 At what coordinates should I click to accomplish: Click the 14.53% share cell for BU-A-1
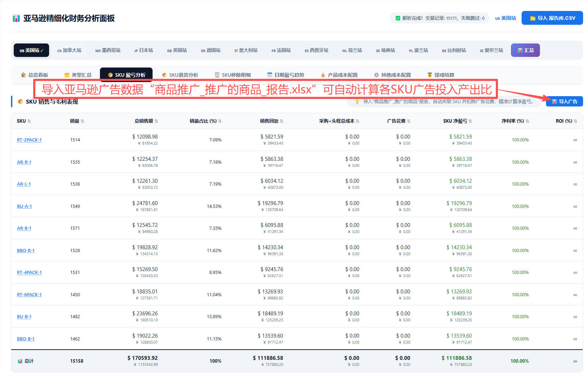click(x=214, y=206)
